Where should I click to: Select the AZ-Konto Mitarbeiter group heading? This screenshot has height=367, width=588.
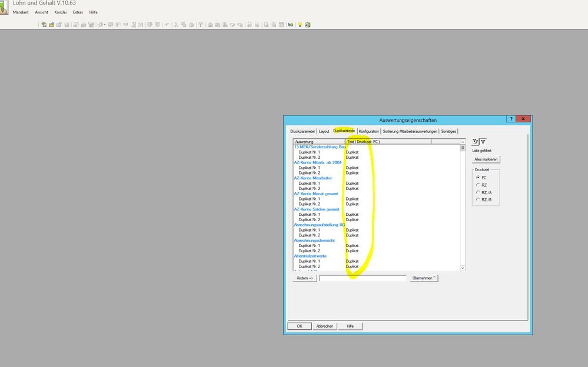[x=313, y=178]
